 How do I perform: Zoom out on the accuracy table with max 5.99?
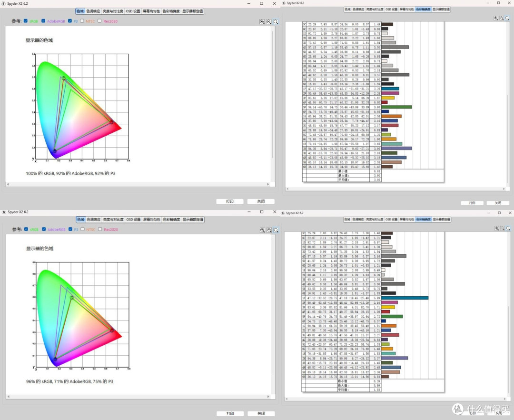(503, 228)
